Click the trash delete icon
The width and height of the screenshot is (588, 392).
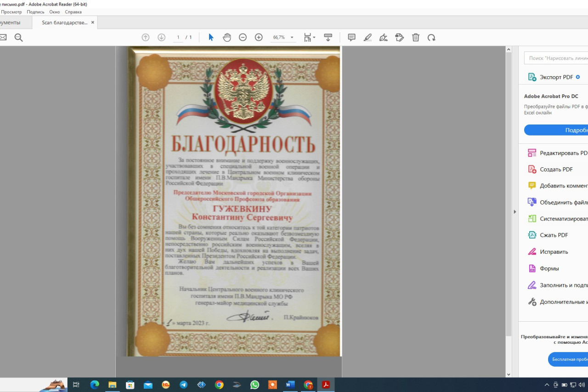416,38
